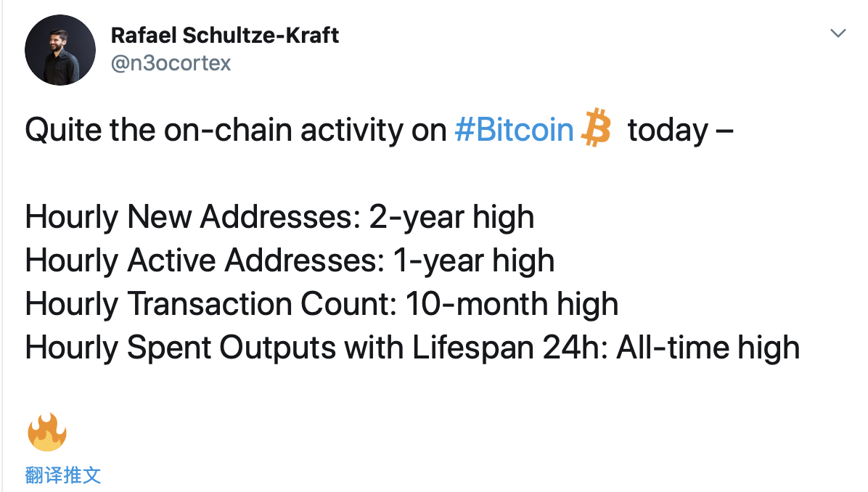Viewport: 868px width, 492px height.
Task: Click the '10-month high' text
Action: [x=512, y=304]
